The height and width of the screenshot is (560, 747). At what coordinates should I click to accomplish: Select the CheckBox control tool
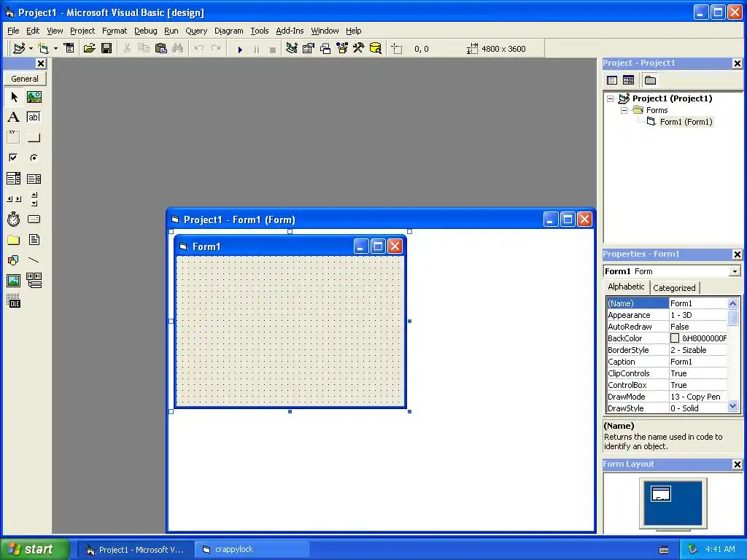click(x=14, y=157)
